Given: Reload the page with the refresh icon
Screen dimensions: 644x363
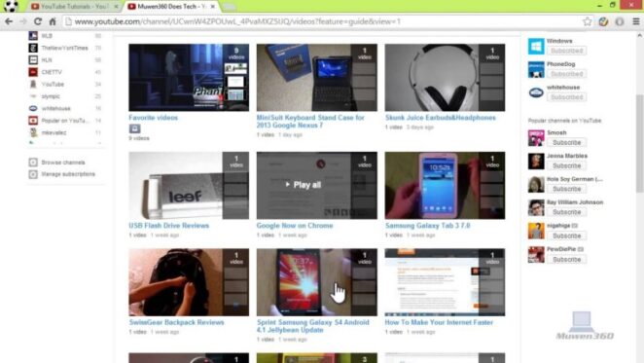Looking at the screenshot, I should pyautogui.click(x=38, y=21).
